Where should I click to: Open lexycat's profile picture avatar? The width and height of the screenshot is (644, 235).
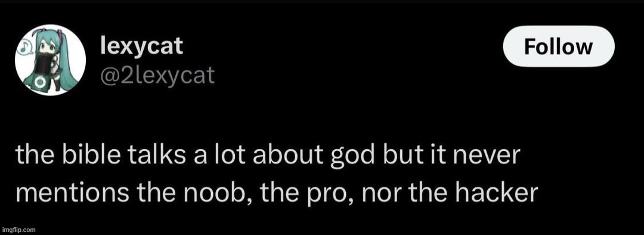50,60
